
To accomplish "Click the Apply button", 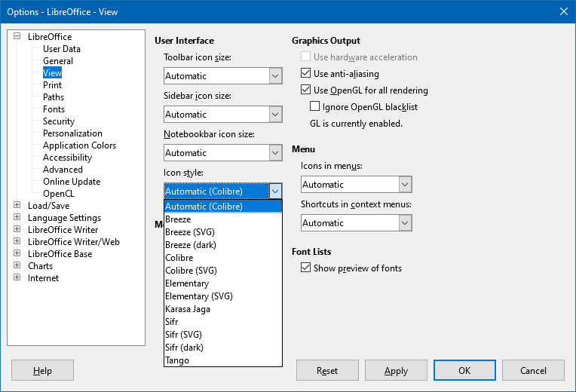I will click(x=396, y=370).
